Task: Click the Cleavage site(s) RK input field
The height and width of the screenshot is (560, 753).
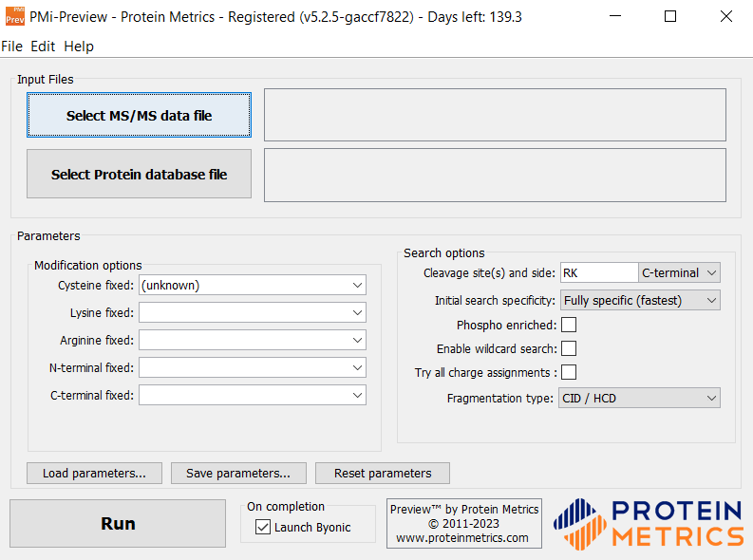Action: click(x=599, y=272)
